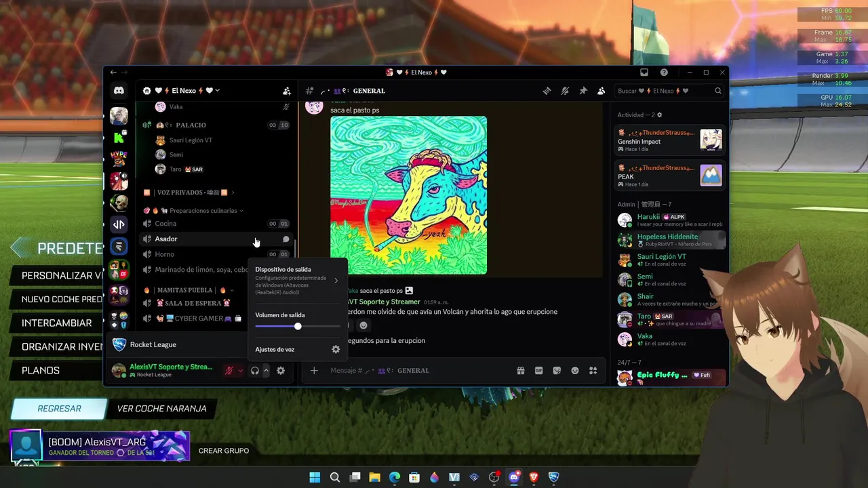Click CREAR GRUPO in Rocket League
This screenshot has width=868, height=488.
point(224,451)
